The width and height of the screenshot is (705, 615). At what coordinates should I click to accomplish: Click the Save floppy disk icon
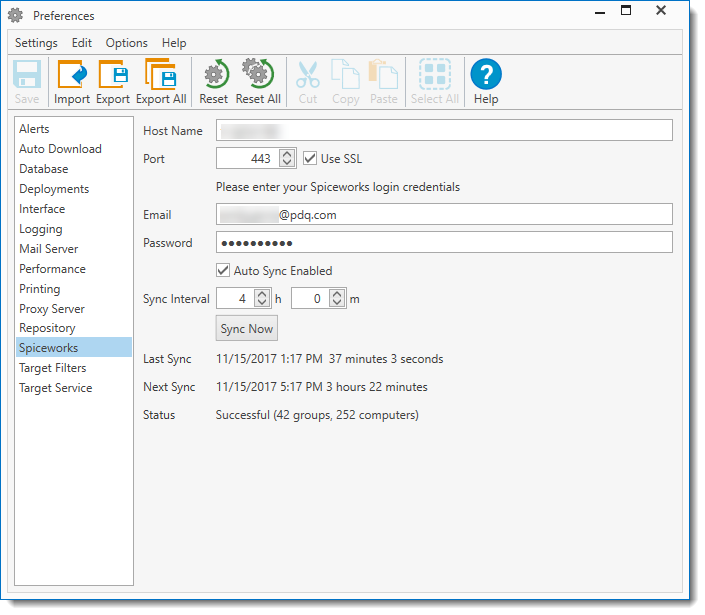27,76
